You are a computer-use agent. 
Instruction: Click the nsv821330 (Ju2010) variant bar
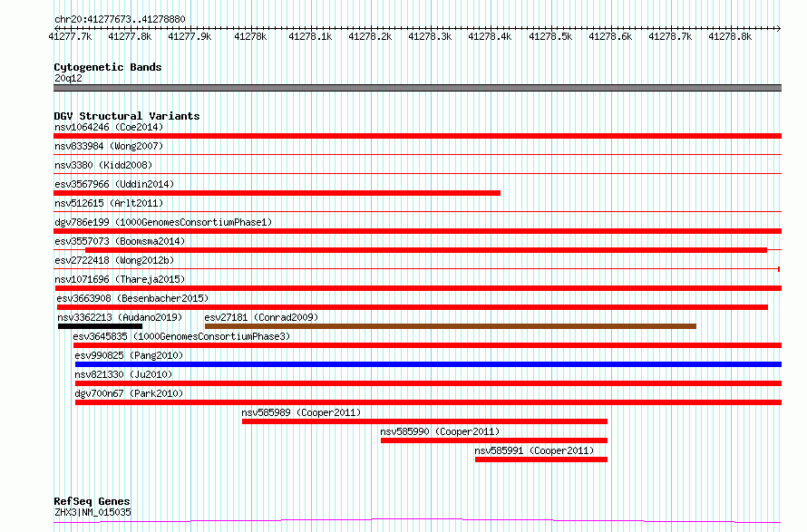pos(428,383)
